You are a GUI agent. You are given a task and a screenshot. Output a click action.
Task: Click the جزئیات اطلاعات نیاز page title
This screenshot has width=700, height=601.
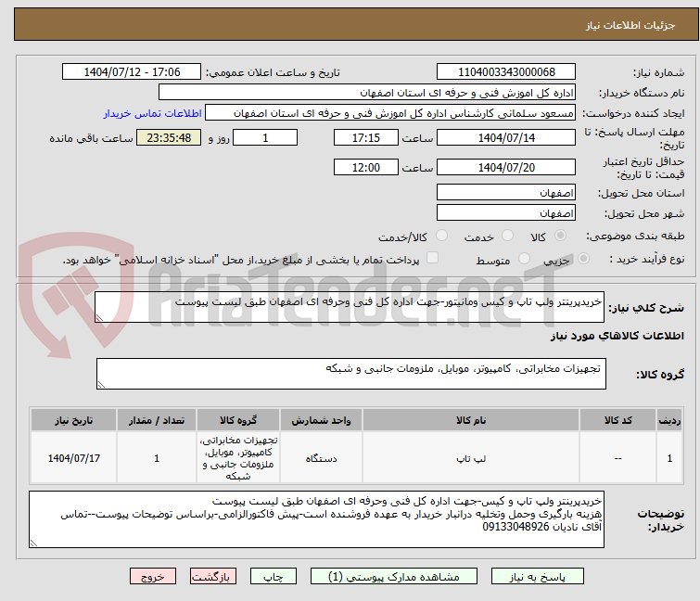[630, 25]
